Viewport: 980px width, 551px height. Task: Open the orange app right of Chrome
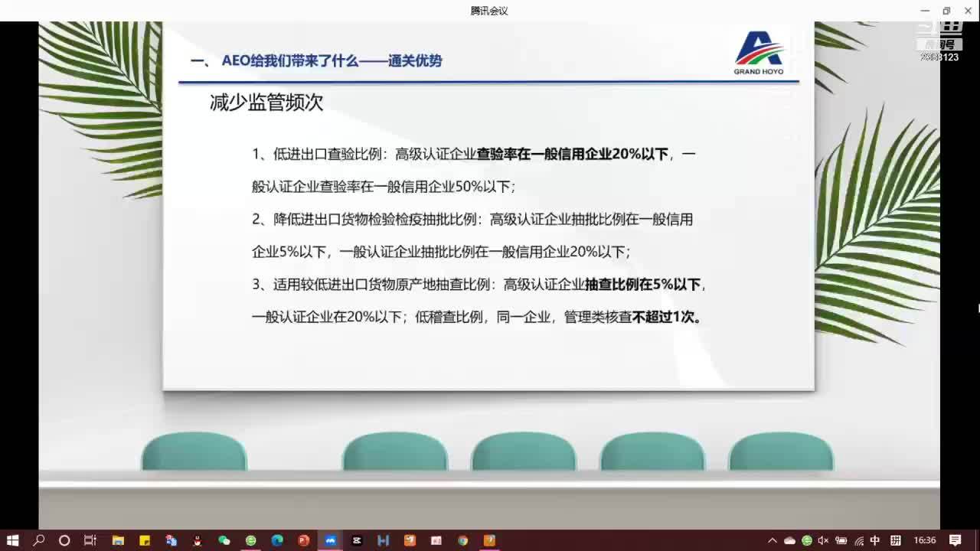(x=489, y=540)
